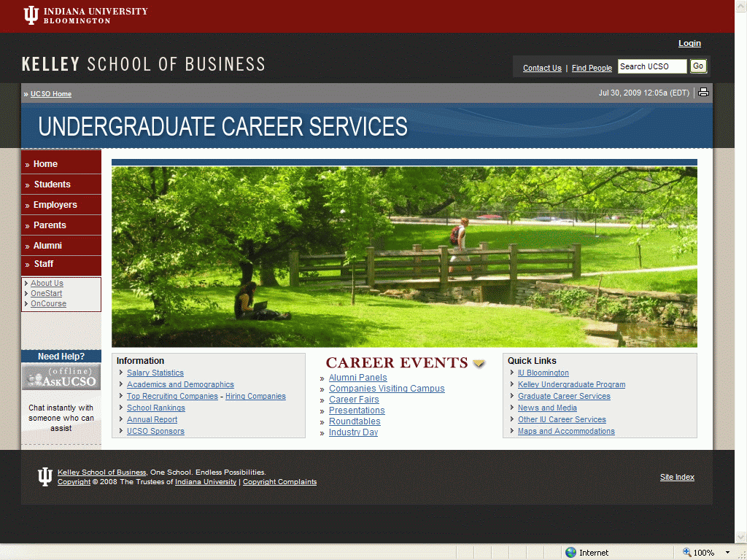Open Maps and Accommodations link
Viewport: 747px width, 560px height.
pos(566,431)
